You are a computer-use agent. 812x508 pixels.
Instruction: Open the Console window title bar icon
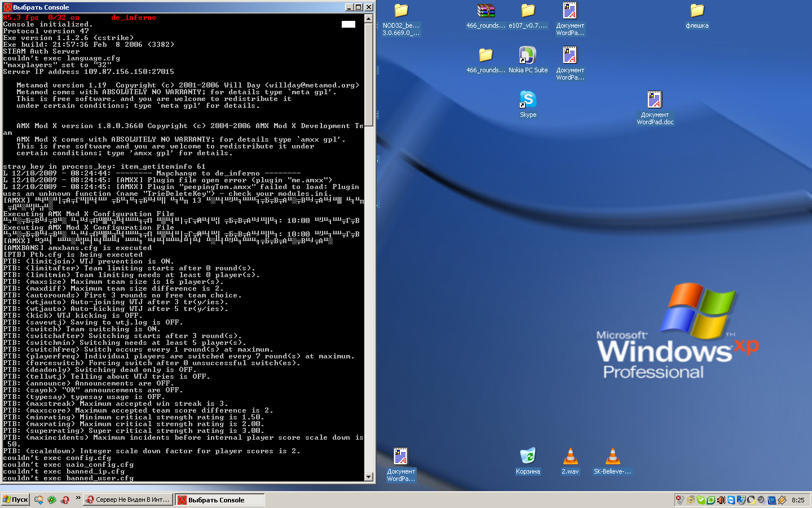pyautogui.click(x=8, y=7)
